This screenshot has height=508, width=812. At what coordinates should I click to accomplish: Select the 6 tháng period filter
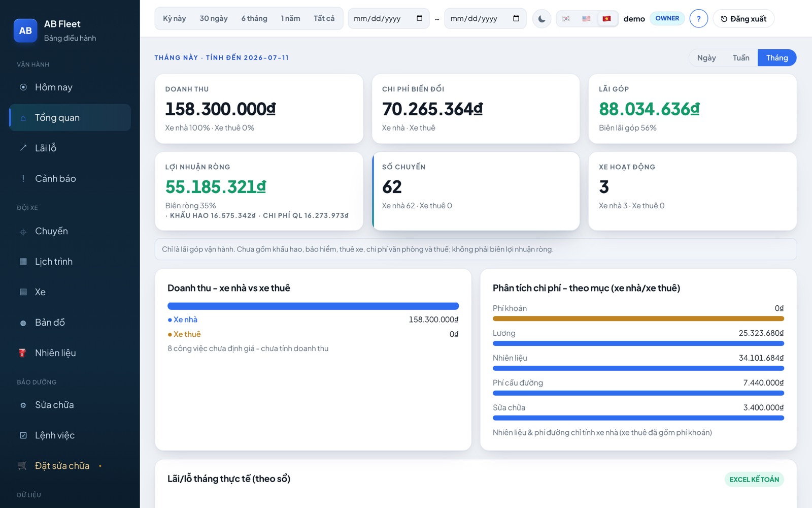click(x=254, y=18)
